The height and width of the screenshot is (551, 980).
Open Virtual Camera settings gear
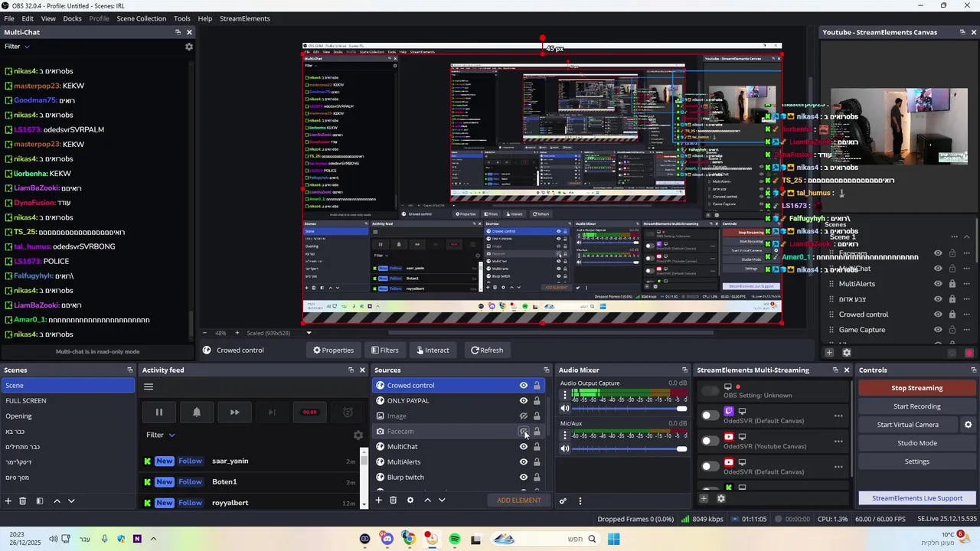tap(968, 425)
